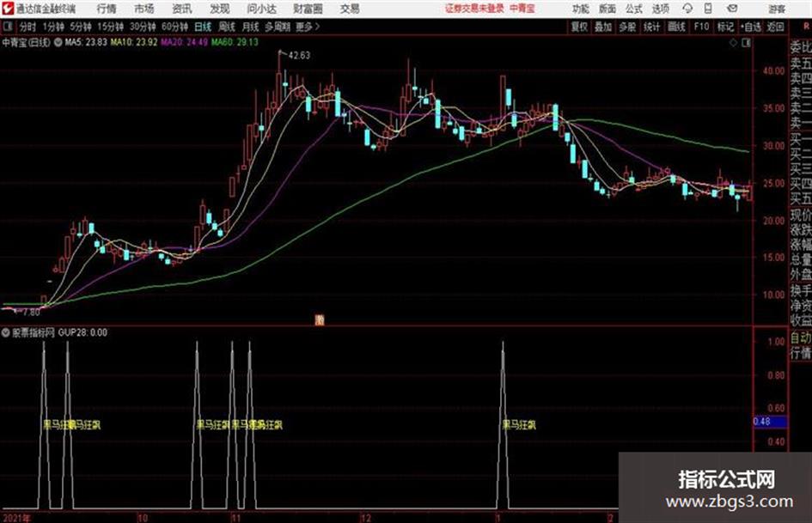This screenshot has height=523, width=812.
Task: Open the 行情 menu
Action: (107, 9)
